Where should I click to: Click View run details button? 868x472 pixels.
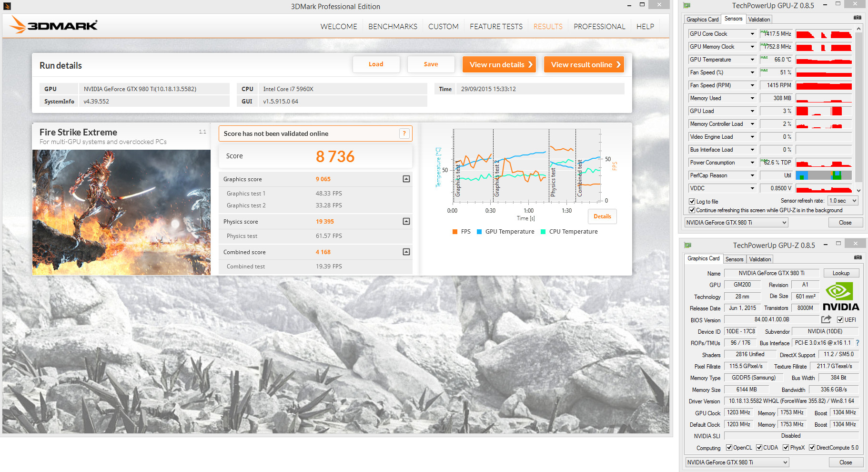(499, 64)
